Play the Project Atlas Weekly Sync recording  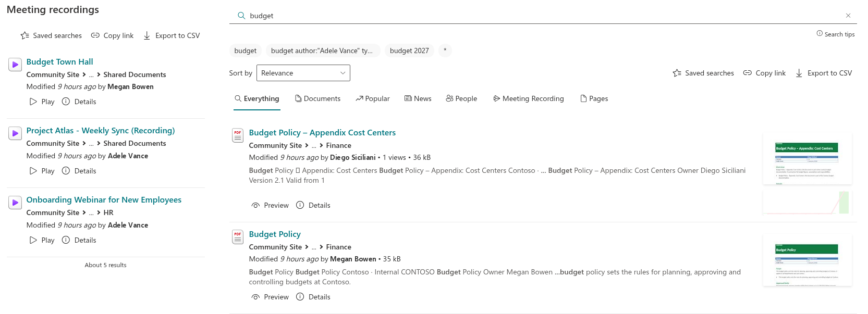[x=42, y=171]
